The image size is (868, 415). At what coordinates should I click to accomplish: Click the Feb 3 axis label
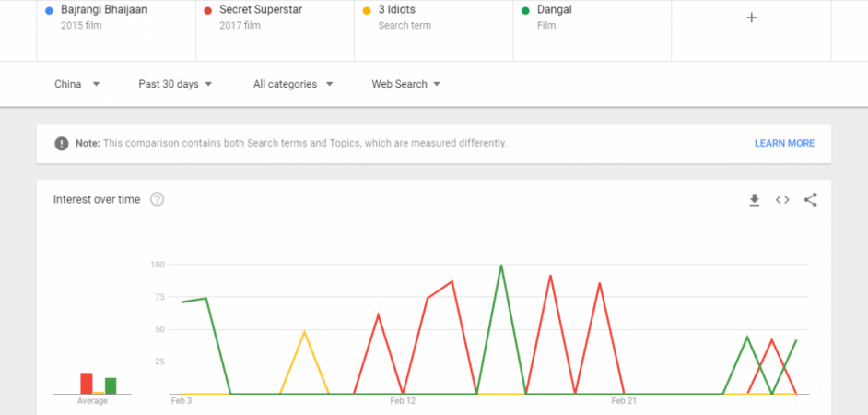click(182, 401)
